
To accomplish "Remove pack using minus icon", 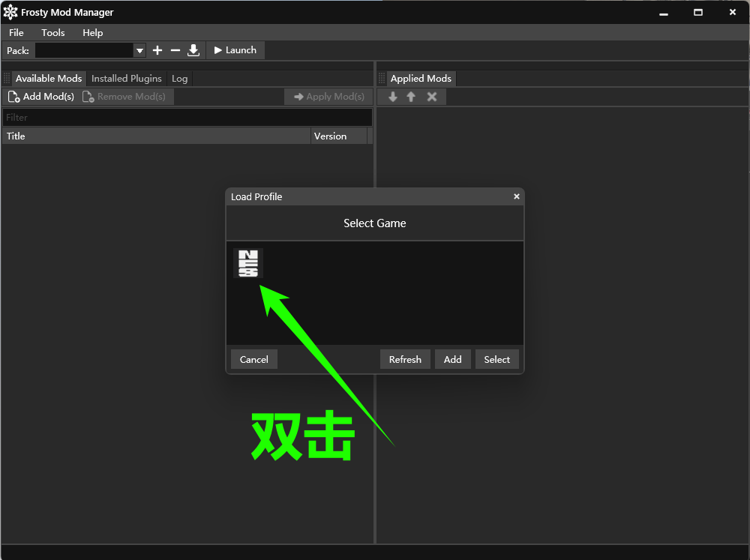I will click(x=175, y=50).
